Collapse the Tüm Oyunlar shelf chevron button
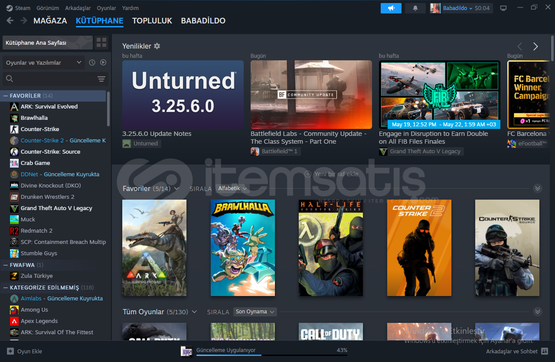 (537, 312)
